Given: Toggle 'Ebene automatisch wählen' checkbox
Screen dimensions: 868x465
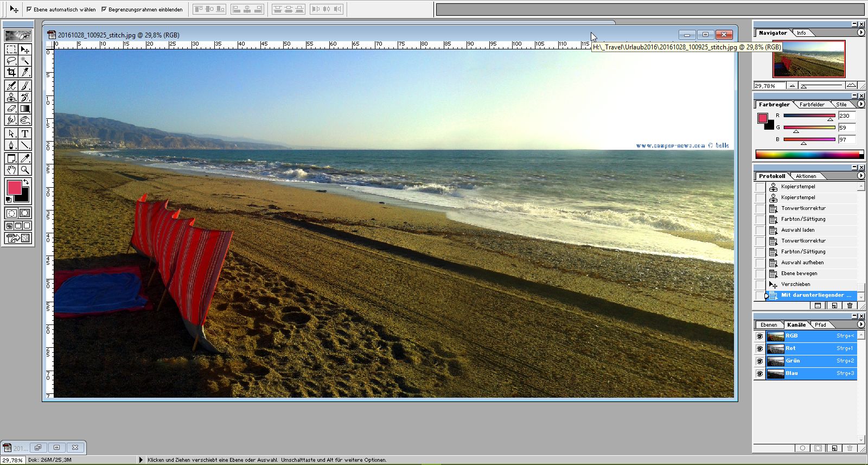Looking at the screenshot, I should (x=29, y=9).
